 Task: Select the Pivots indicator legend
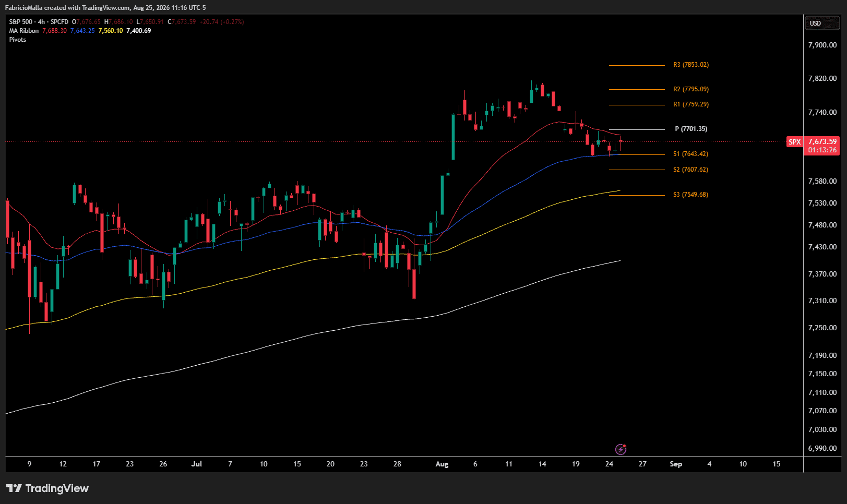[x=17, y=40]
